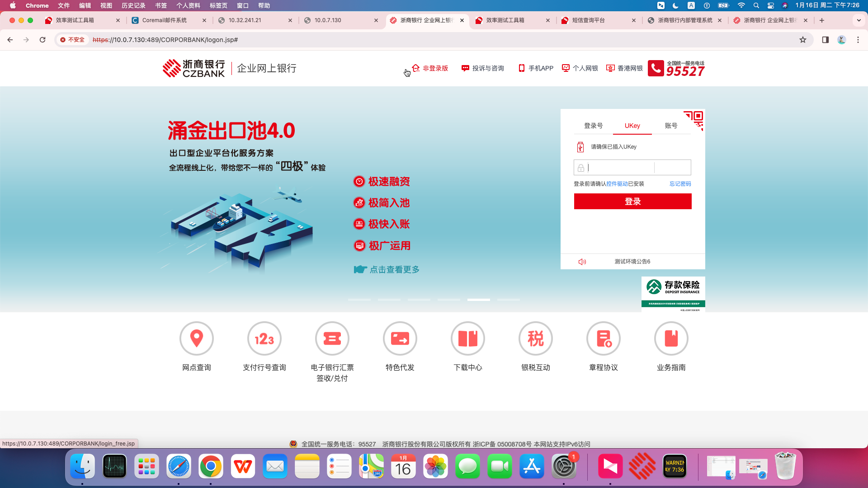This screenshot has height=488, width=868.
Task: Click the browser address bar
Action: [x=434, y=40]
